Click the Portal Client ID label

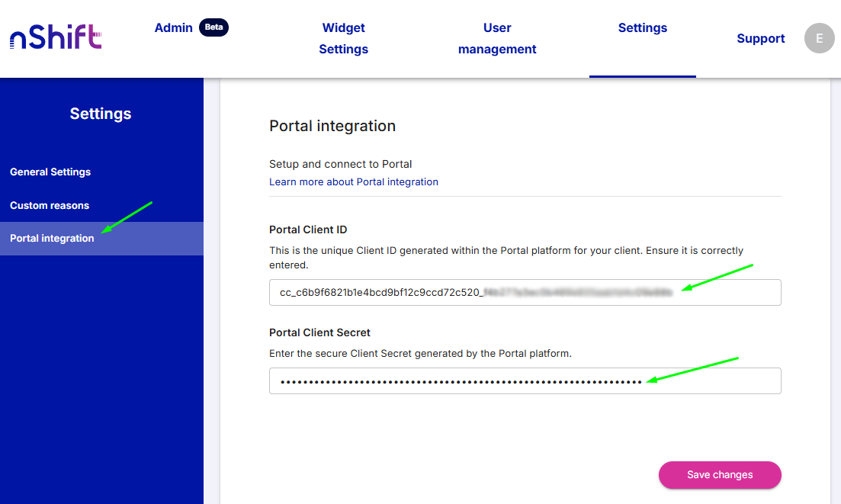click(308, 230)
